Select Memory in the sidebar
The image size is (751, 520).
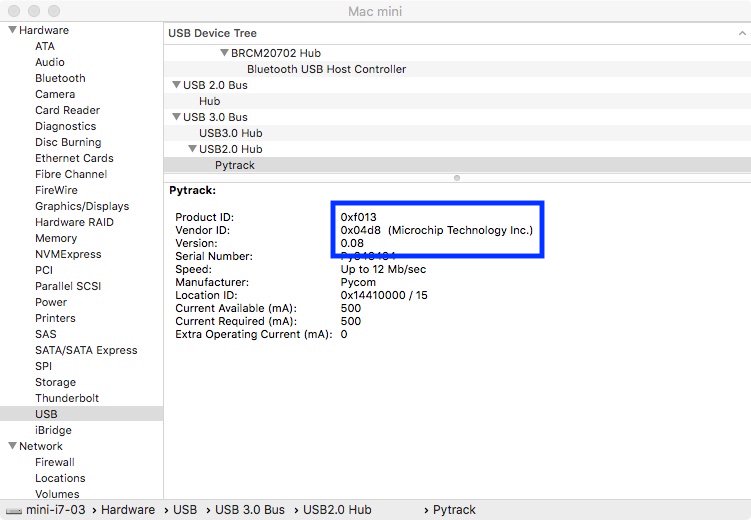click(x=56, y=238)
